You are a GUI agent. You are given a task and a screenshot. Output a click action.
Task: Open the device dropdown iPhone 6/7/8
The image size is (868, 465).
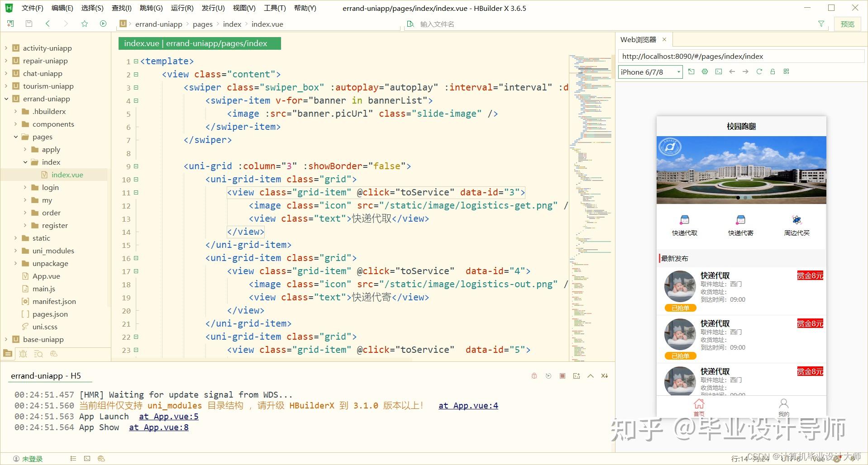tap(650, 72)
